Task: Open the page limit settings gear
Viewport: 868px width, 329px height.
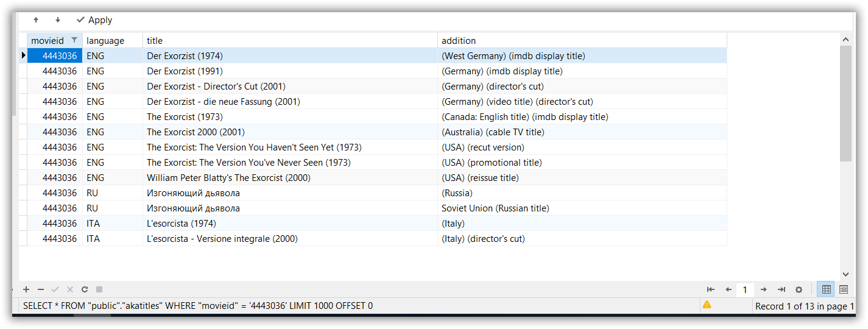Action: tap(799, 289)
